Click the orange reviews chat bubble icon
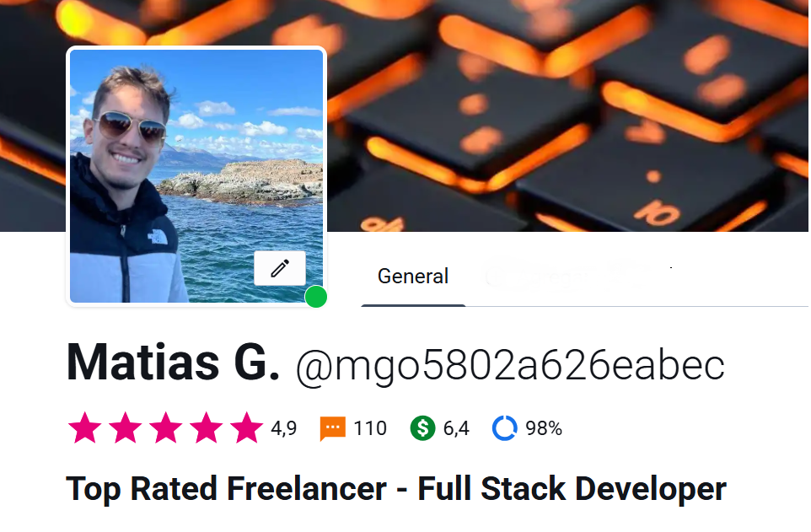811x532 pixels. click(x=332, y=428)
